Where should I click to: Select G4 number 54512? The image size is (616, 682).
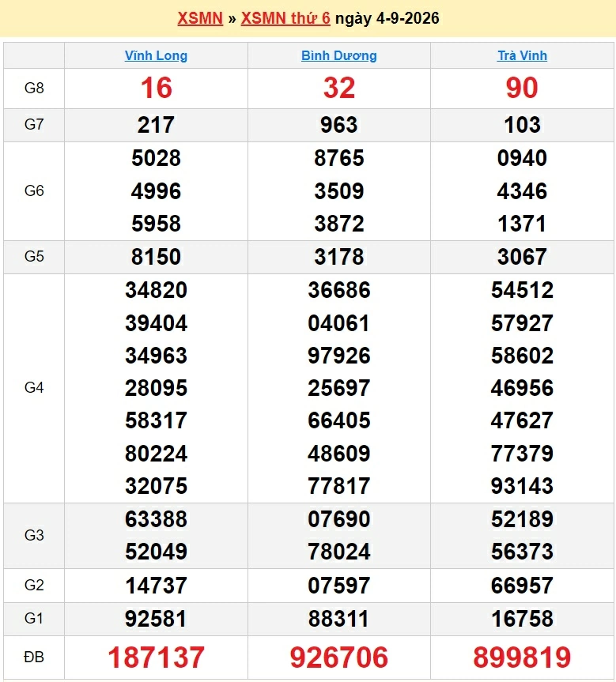522,290
